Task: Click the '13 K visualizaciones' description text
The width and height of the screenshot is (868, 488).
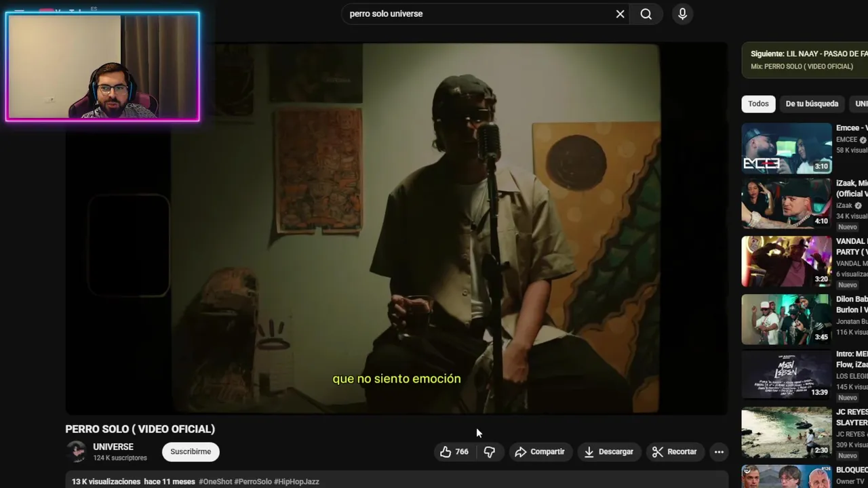Action: [106, 481]
